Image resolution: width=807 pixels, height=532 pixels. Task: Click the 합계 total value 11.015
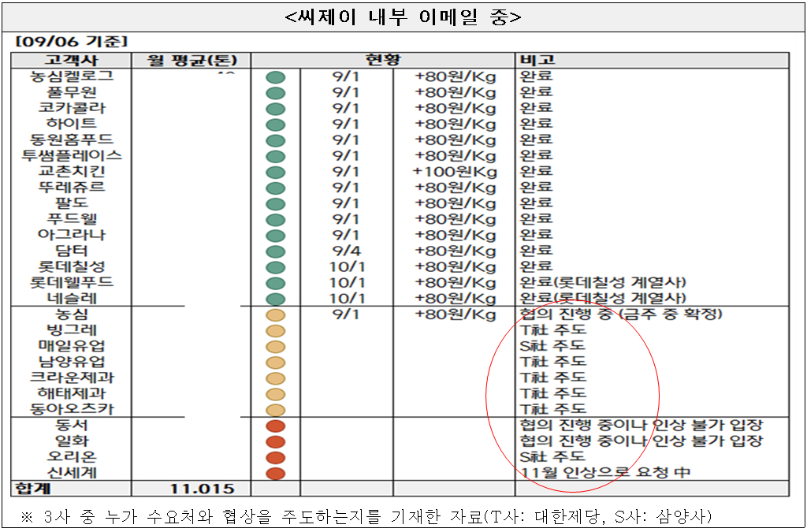coord(202,489)
